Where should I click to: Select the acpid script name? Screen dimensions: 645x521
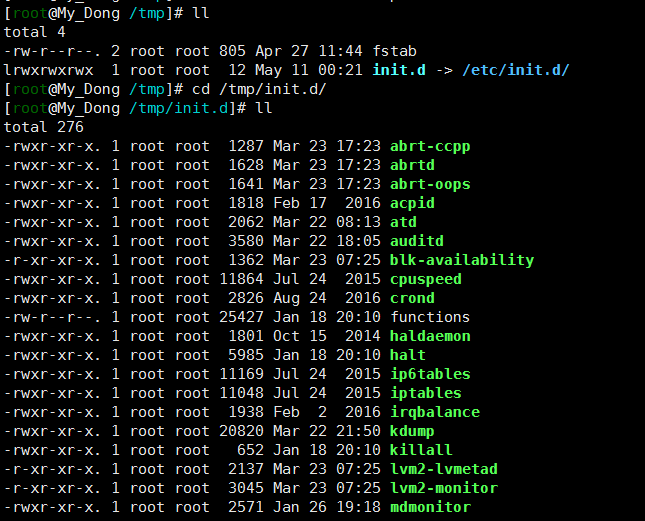coord(412,203)
